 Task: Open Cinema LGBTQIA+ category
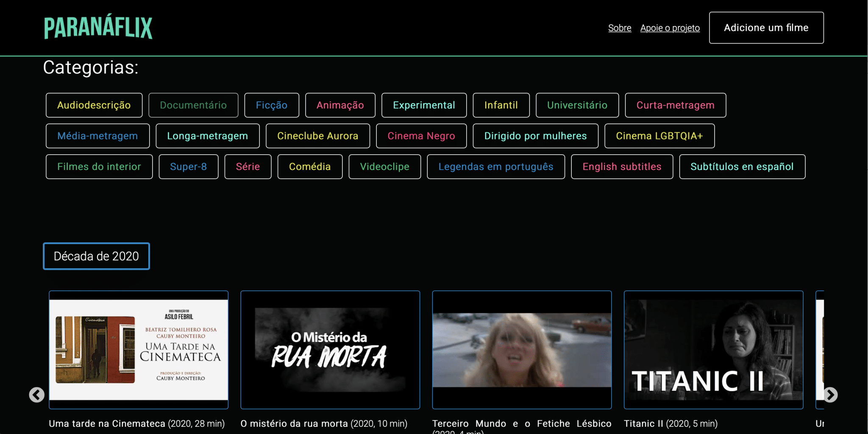click(x=659, y=136)
